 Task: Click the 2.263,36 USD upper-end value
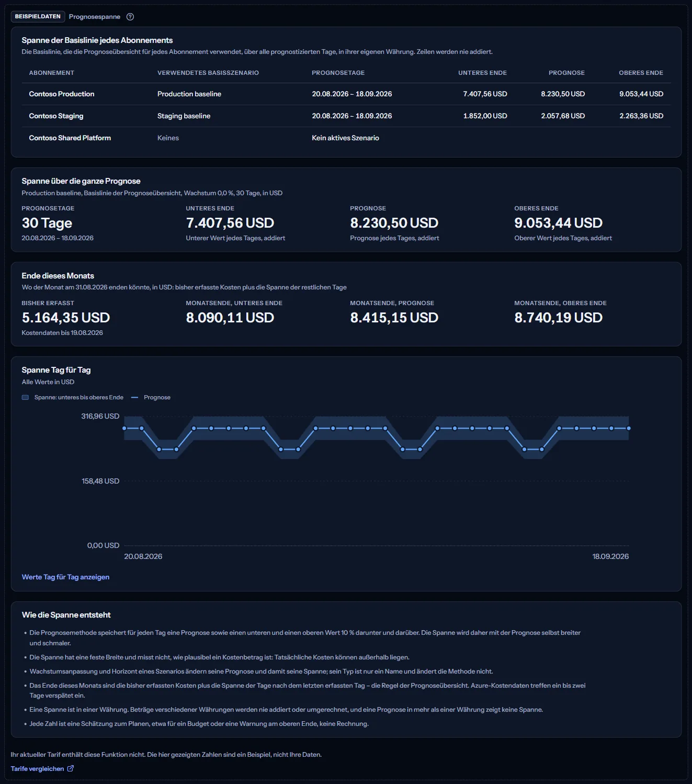pyautogui.click(x=641, y=116)
